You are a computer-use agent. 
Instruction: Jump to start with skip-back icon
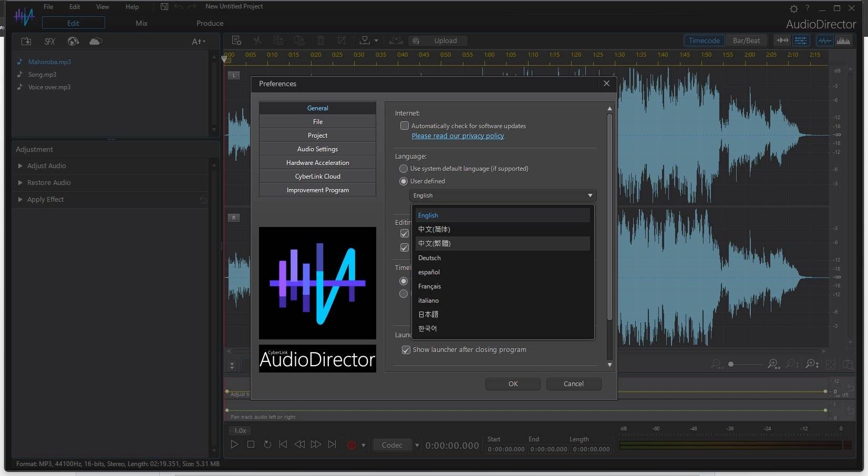click(x=283, y=444)
